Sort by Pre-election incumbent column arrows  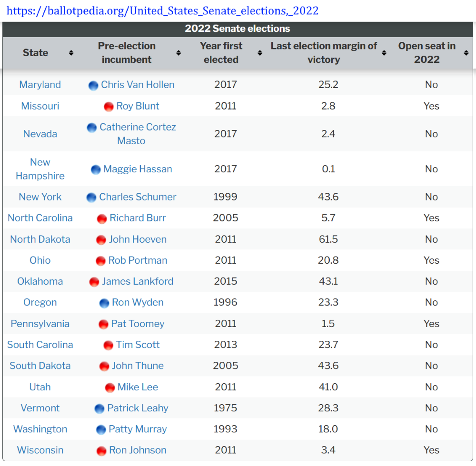[x=178, y=53]
